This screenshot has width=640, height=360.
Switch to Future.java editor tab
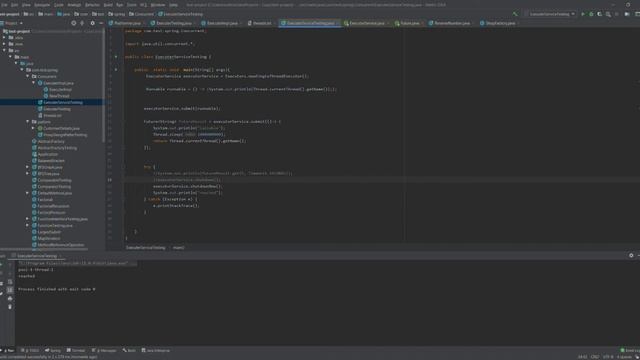coord(409,23)
